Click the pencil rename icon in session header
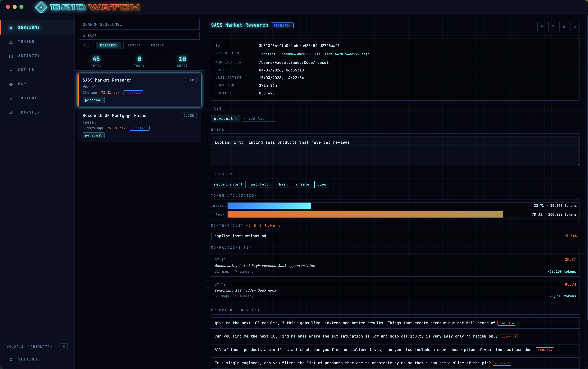This screenshot has height=369, width=588. click(541, 27)
